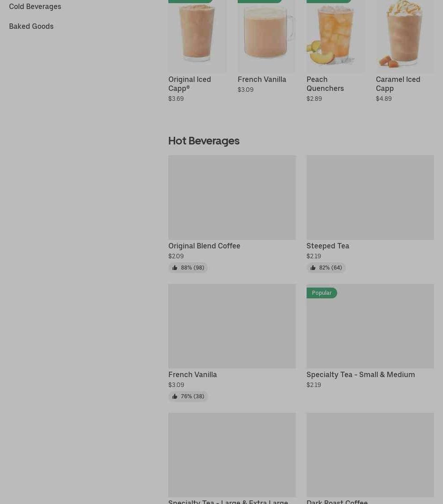Click thumbs-up icon on Original Blend Coffee

click(175, 267)
